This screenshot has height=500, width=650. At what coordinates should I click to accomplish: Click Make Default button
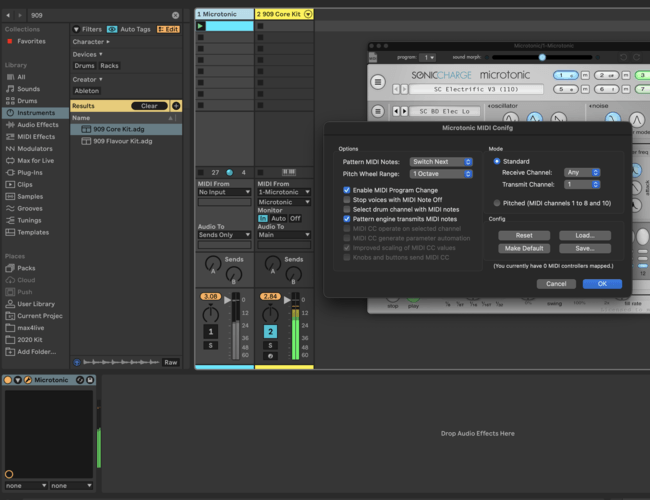(x=524, y=248)
